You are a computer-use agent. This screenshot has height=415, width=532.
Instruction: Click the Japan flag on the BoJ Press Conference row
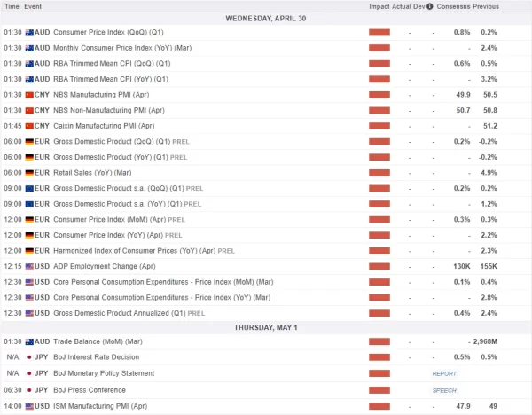point(29,390)
